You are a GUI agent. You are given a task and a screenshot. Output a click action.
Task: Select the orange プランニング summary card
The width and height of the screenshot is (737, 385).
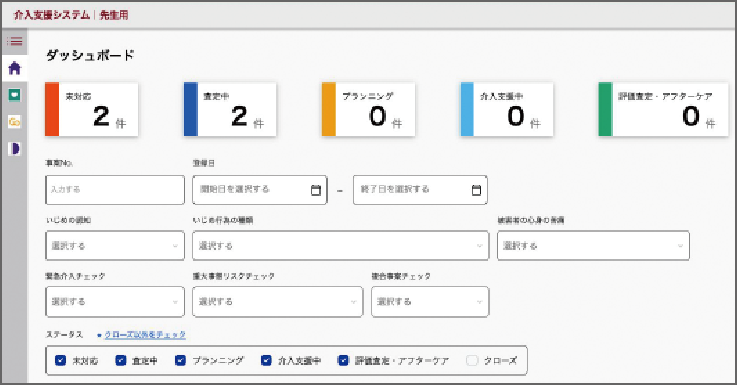(x=368, y=110)
